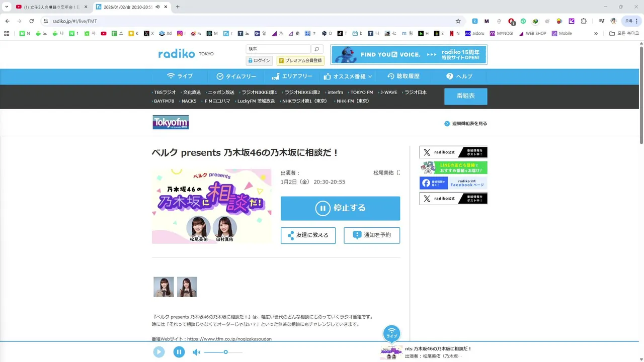Open the top radiko公式 X banner
Image resolution: width=644 pixels, height=362 pixels.
(x=453, y=152)
